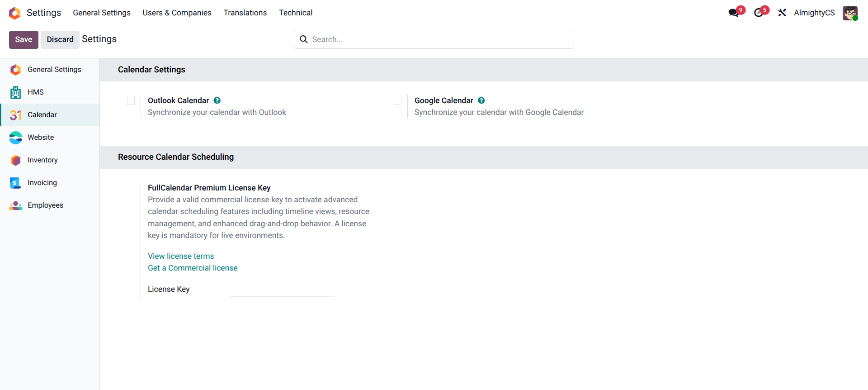868x390 pixels.
Task: Enable the Google Calendar checkbox
Action: [x=398, y=101]
